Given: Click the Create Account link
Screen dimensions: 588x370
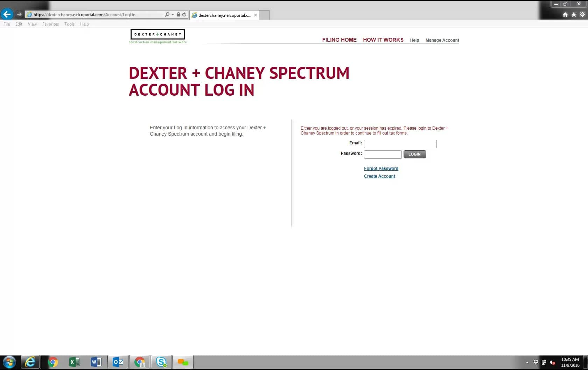Looking at the screenshot, I should pos(379,176).
